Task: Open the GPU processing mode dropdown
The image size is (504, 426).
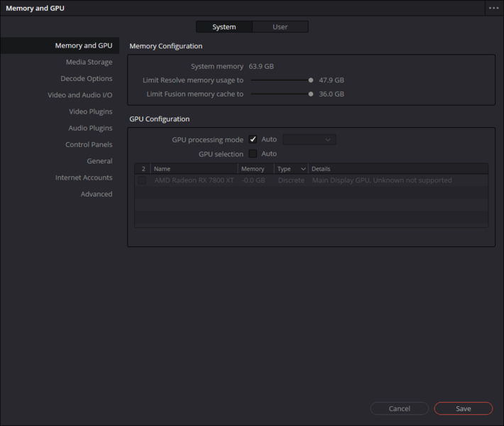Action: coord(309,140)
